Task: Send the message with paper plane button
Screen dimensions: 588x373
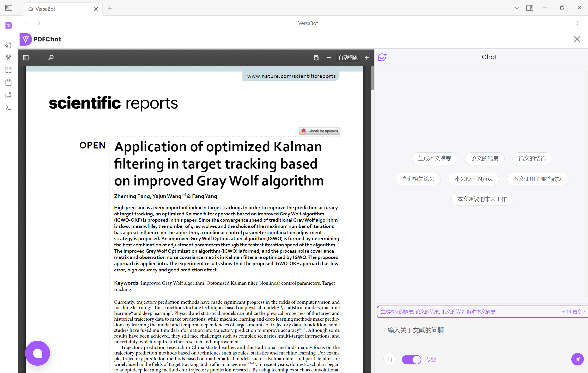Action: point(577,359)
